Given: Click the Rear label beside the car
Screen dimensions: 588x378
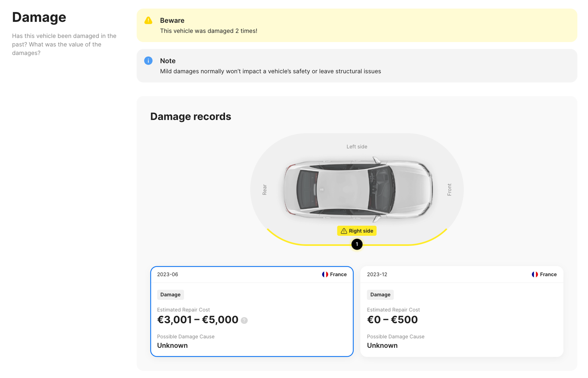Looking at the screenshot, I should tap(264, 189).
